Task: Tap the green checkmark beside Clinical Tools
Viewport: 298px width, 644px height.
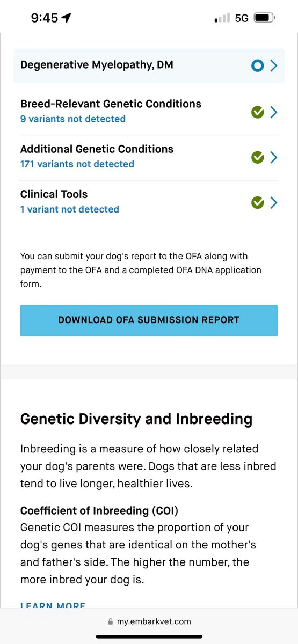Action: (258, 202)
